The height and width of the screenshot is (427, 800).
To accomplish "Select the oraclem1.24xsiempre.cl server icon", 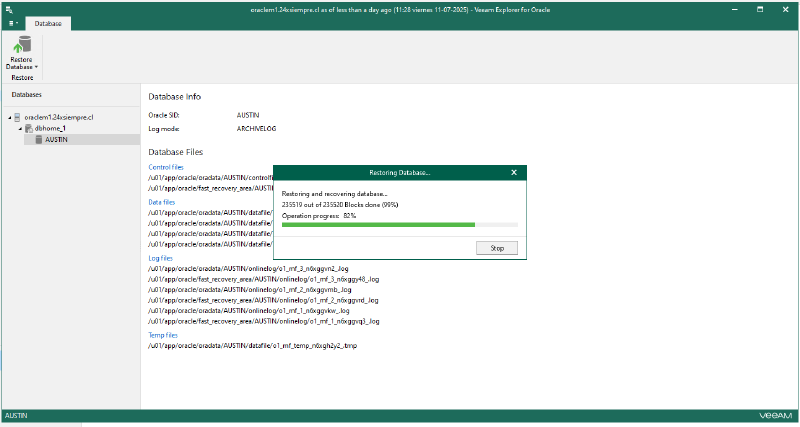I will (x=17, y=117).
